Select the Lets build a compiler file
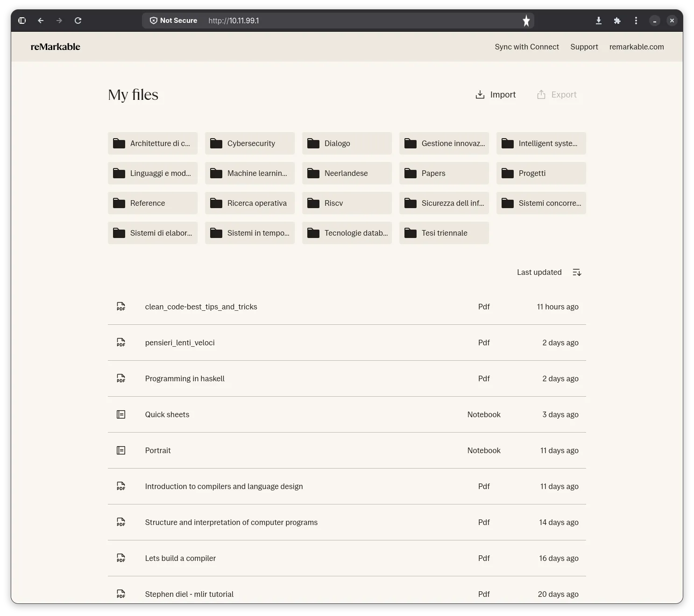694x616 pixels. (x=347, y=558)
